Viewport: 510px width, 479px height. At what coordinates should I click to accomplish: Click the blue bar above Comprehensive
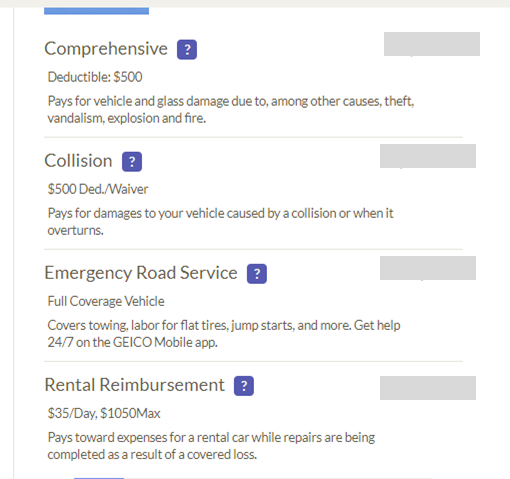(x=96, y=11)
